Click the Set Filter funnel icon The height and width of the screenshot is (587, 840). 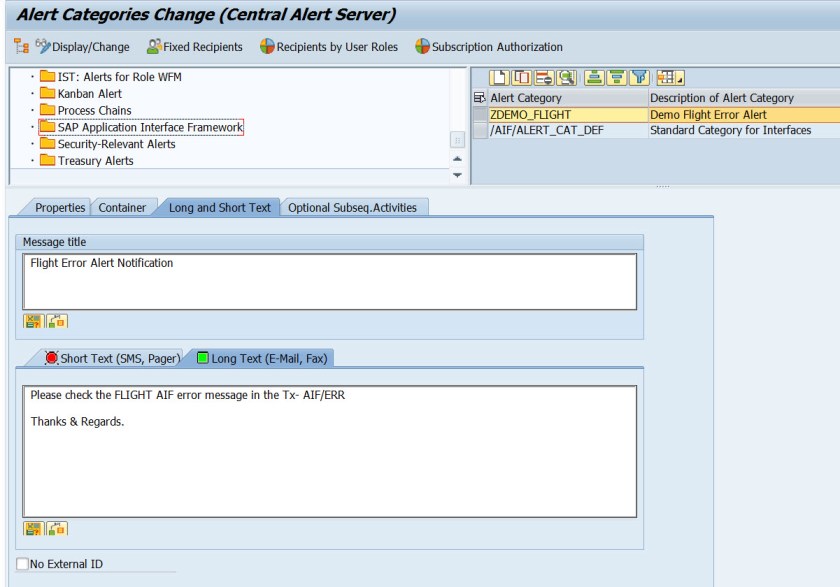640,77
